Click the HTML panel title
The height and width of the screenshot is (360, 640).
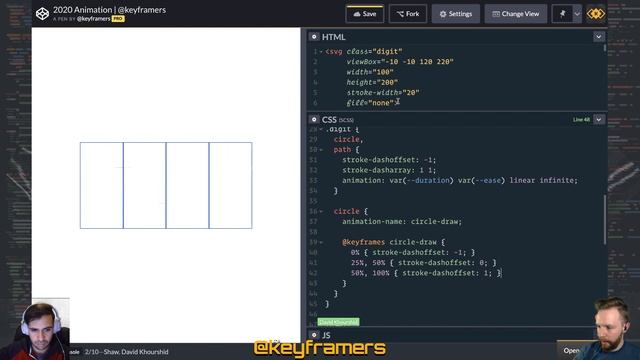[333, 37]
